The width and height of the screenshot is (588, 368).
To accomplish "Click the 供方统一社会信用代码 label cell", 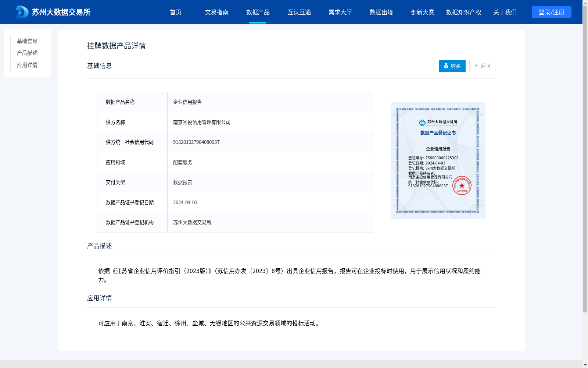I will pos(132,142).
